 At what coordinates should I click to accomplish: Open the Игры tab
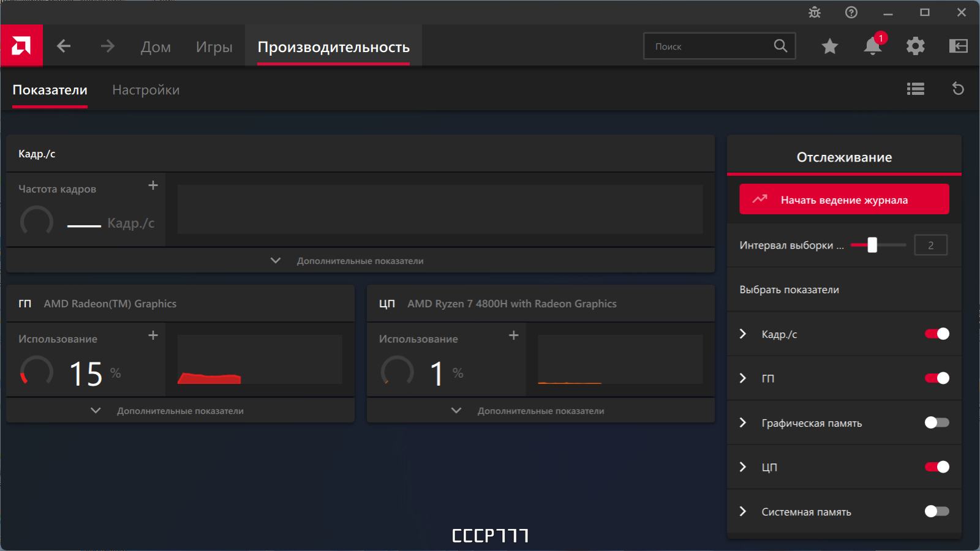pos(214,47)
